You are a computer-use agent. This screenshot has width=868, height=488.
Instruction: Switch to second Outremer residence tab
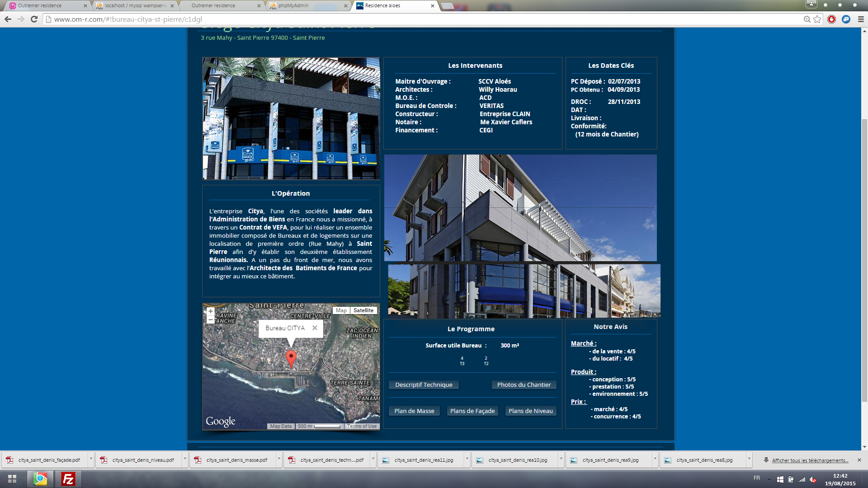(222, 6)
